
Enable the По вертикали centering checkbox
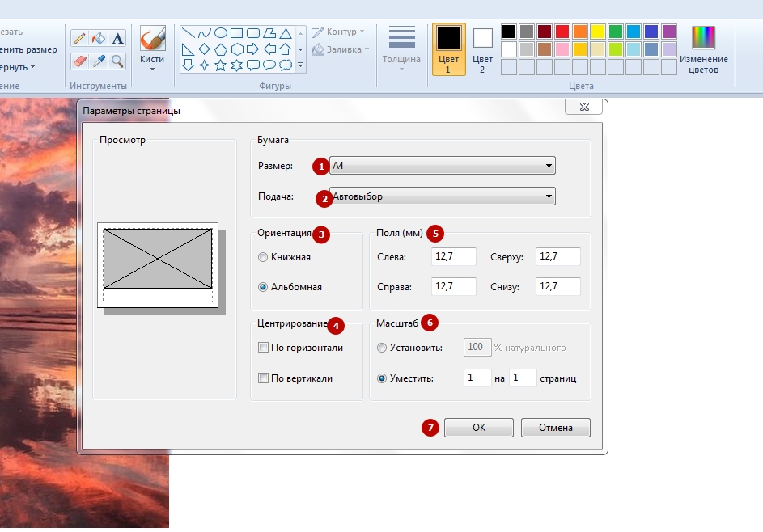pos(263,378)
